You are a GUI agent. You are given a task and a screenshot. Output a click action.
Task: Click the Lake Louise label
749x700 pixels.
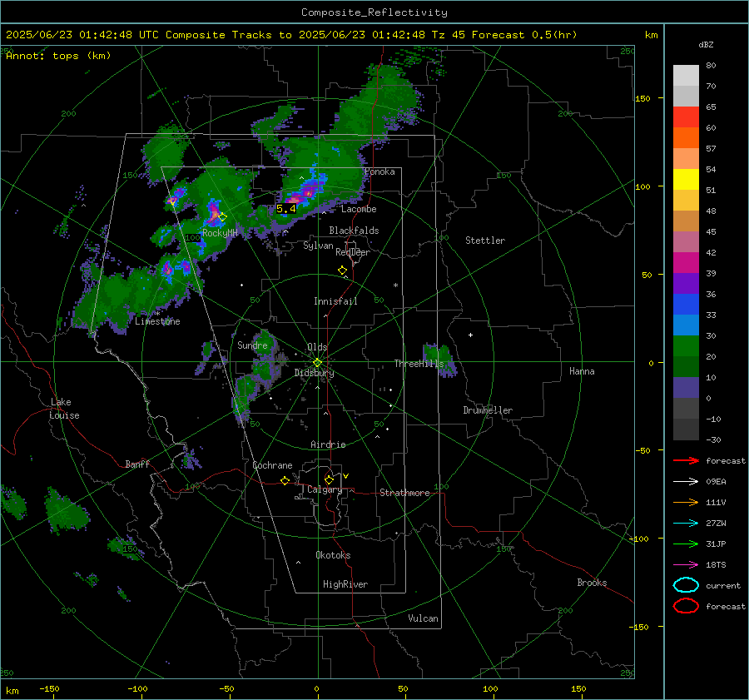click(x=65, y=409)
